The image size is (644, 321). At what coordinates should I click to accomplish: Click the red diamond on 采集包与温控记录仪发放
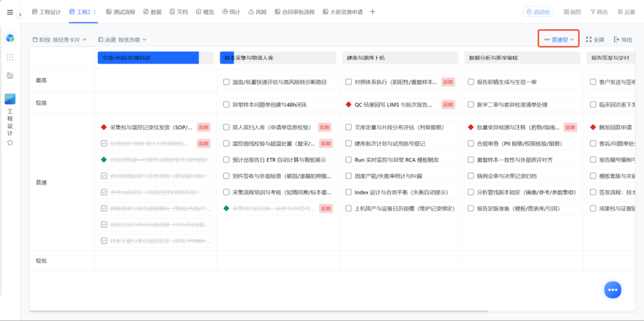tap(104, 127)
